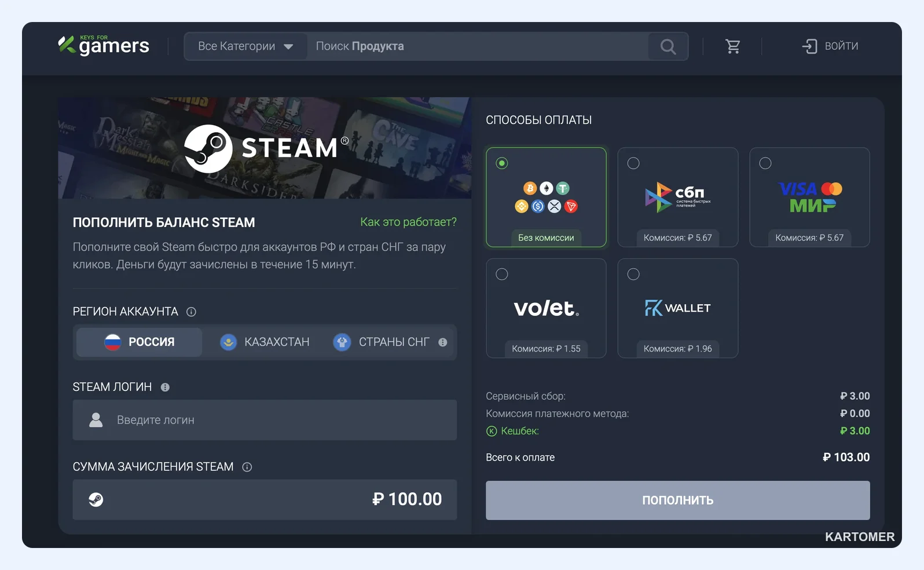Click the Steam banner logo
The image size is (924, 570).
(267, 148)
